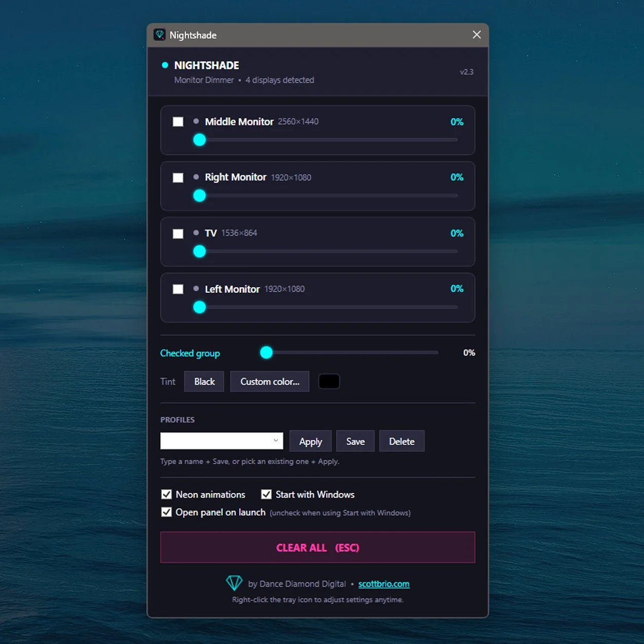
Task: Click the cyan status dot beside NIGHTSHADE
Action: (x=165, y=65)
